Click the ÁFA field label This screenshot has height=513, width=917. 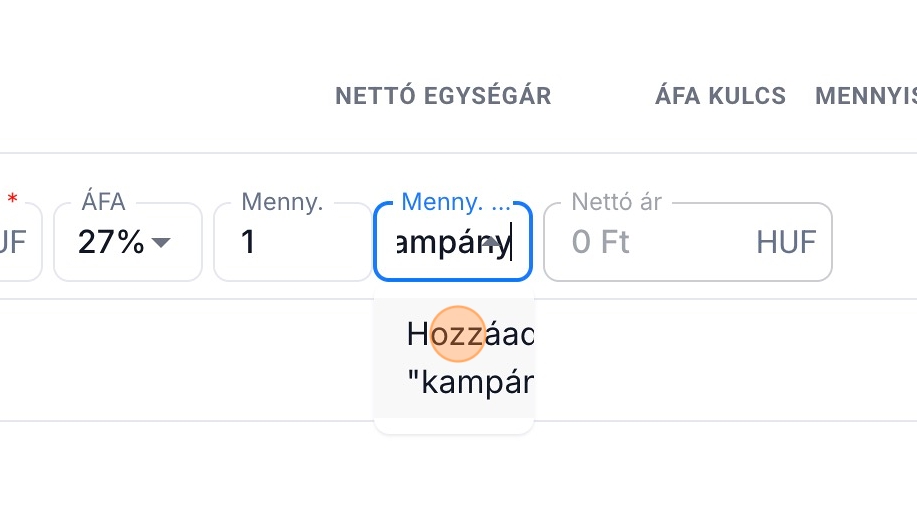point(103,202)
